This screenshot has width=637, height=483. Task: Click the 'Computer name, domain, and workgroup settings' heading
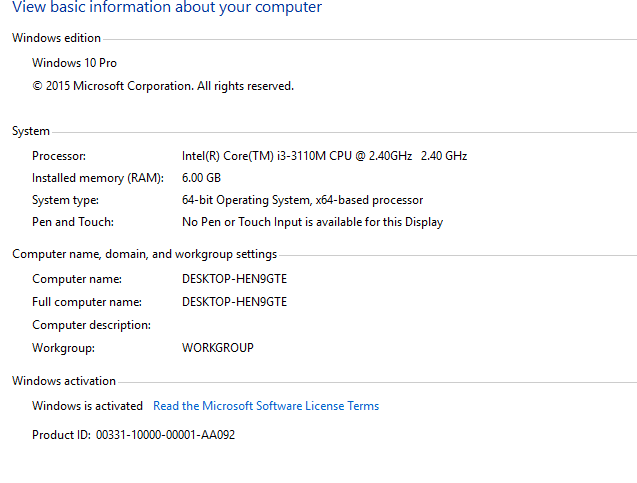145,254
